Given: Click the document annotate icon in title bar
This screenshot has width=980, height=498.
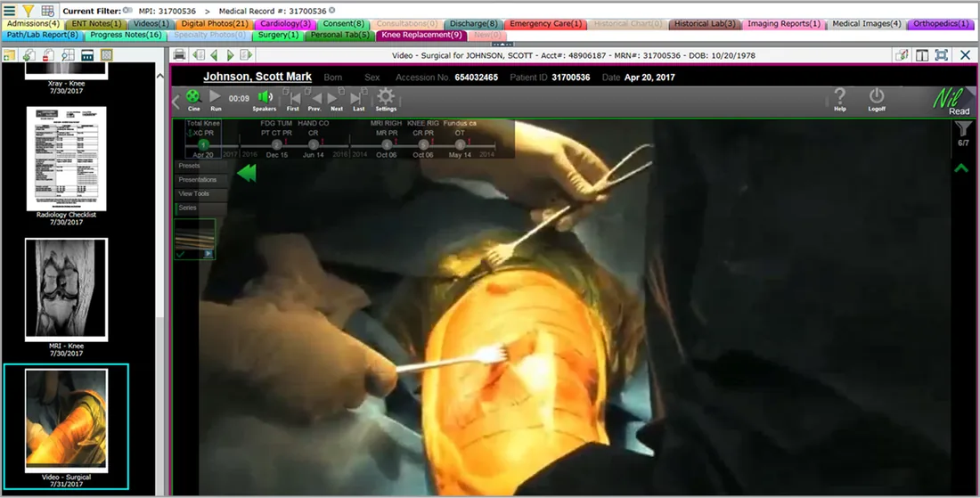Looking at the screenshot, I should tap(902, 55).
